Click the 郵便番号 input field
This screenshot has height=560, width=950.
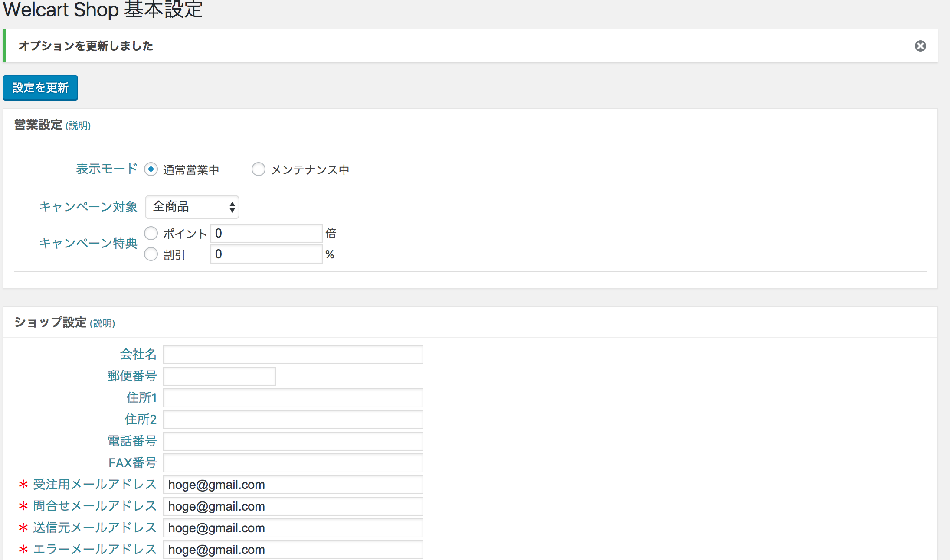[x=219, y=376]
